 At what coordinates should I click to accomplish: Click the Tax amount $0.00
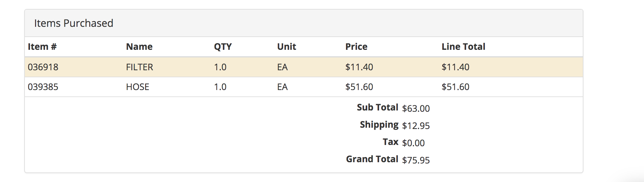tap(413, 143)
